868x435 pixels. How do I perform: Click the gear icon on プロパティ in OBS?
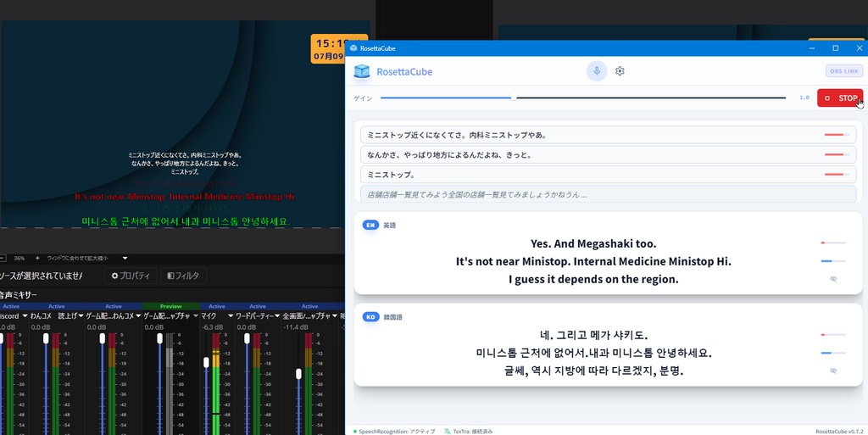point(114,276)
